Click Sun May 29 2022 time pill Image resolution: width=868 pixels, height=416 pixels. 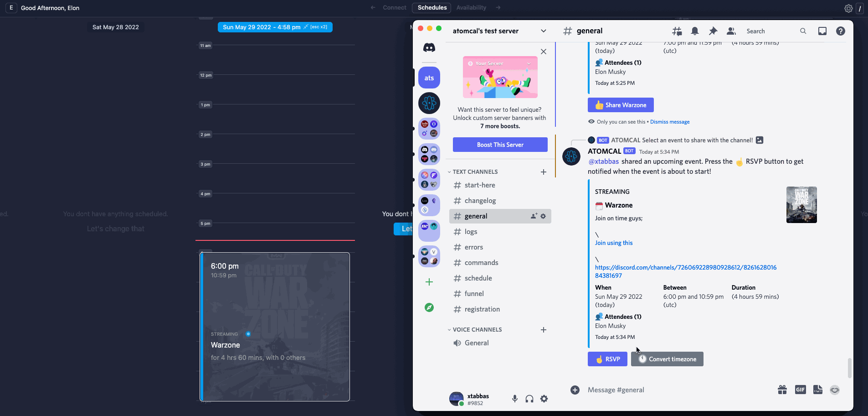(x=275, y=27)
